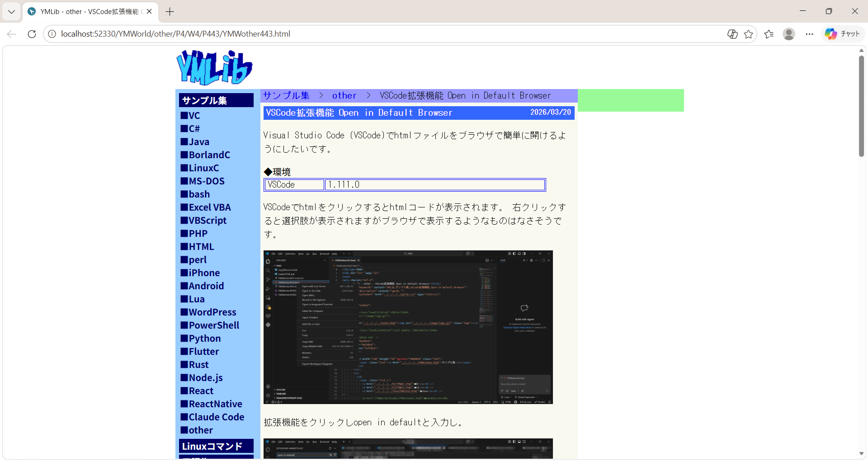Open the browser settings and more menu
Image resolution: width=868 pixels, height=461 pixels.
click(x=809, y=34)
